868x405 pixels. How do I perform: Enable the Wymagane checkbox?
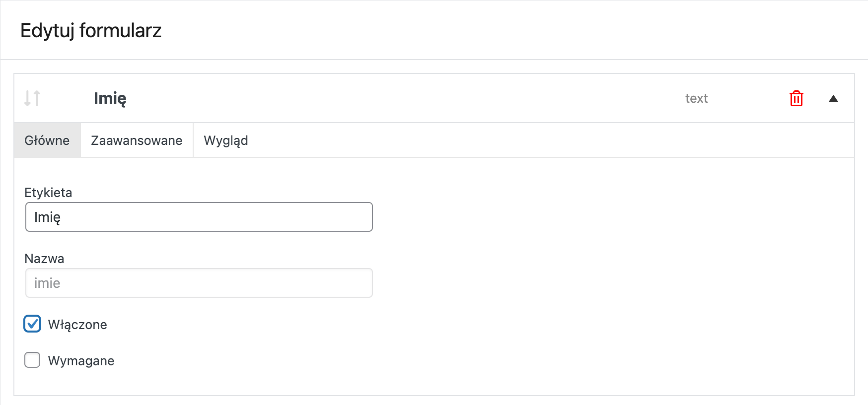(x=32, y=360)
